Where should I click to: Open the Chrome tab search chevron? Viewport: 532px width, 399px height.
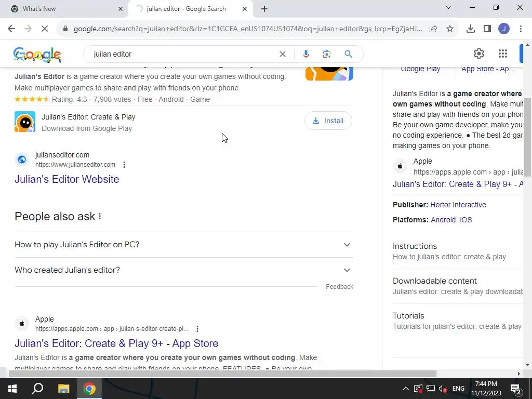coord(448,7)
